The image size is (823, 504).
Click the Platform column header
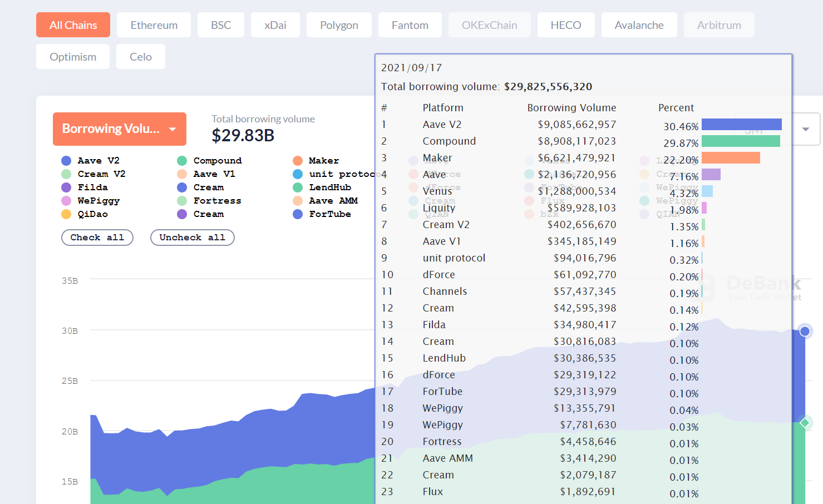pos(443,108)
